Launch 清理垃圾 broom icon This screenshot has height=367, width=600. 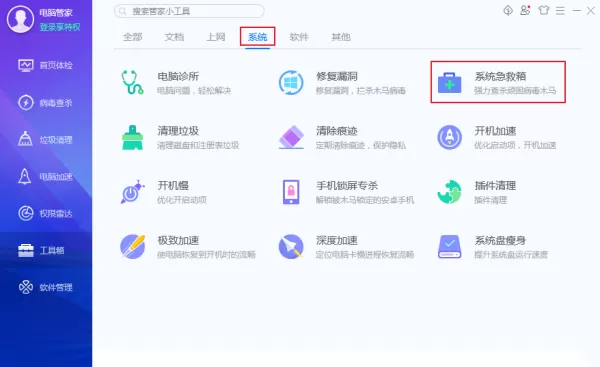132,137
